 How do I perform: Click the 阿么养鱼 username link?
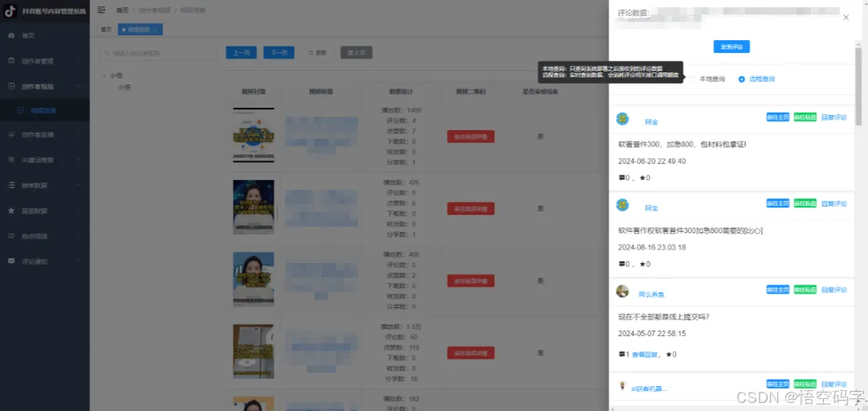coord(653,294)
